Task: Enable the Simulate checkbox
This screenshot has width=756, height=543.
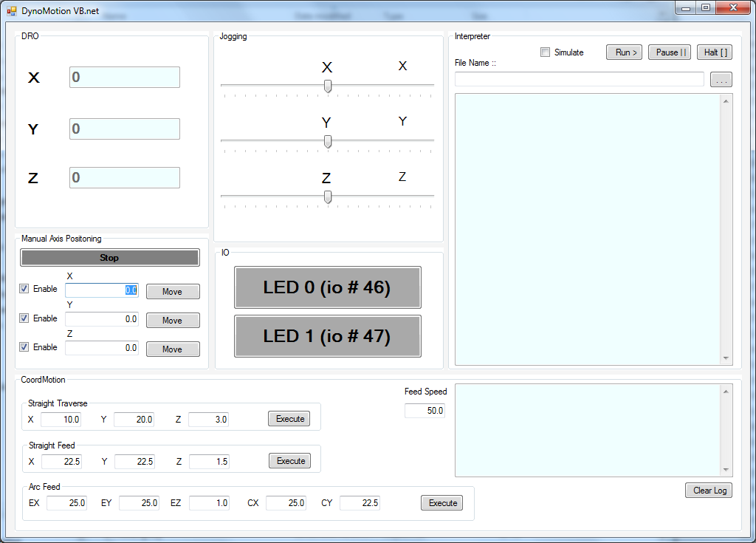Action: click(546, 52)
